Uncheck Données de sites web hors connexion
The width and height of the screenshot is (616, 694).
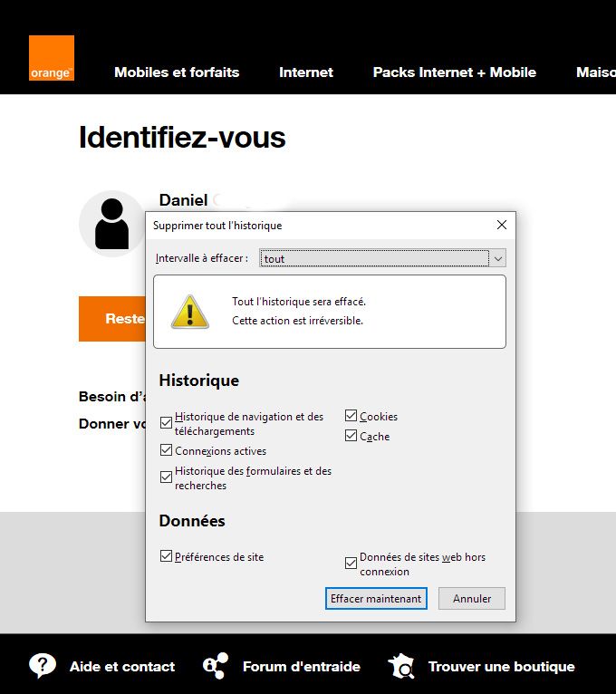coord(351,564)
